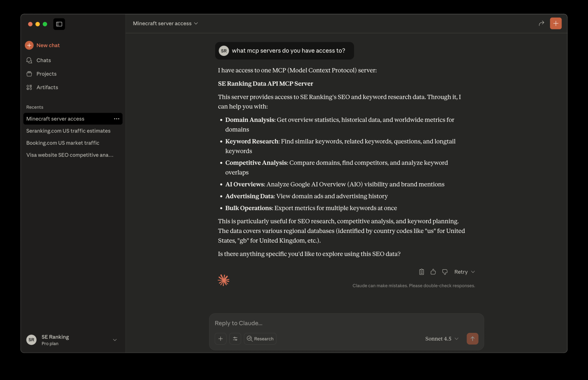
Task: Open the Retry options dropdown
Action: click(x=464, y=272)
